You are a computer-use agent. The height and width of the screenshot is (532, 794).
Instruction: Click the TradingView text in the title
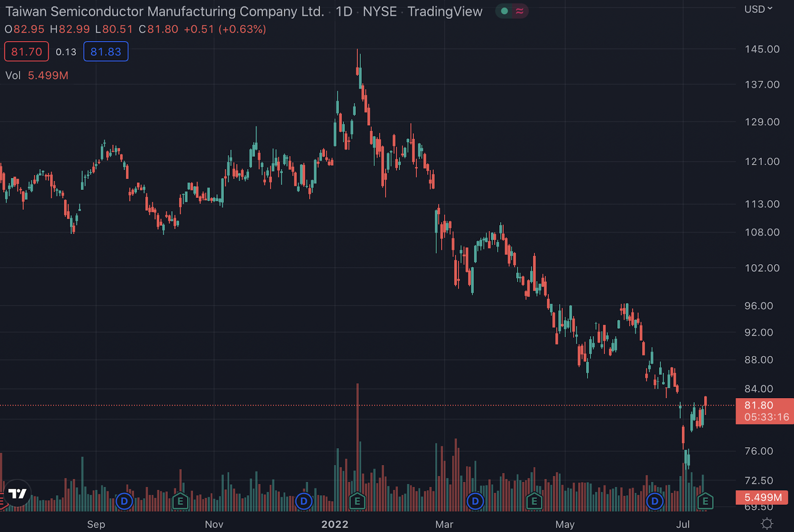point(445,11)
